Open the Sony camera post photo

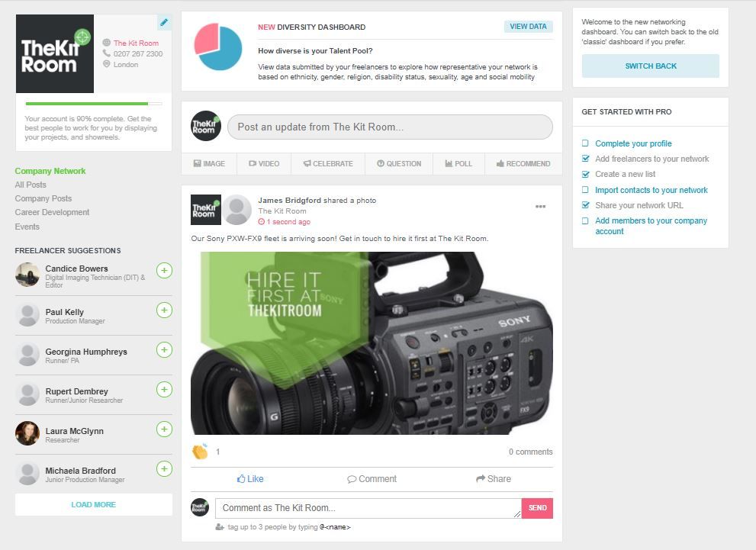point(372,343)
